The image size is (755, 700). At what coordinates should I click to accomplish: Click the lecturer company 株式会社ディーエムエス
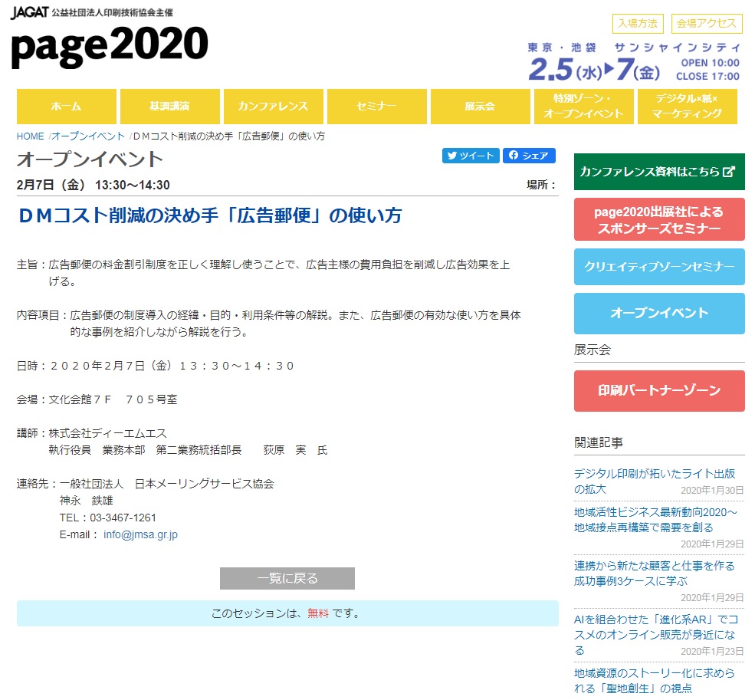tap(108, 433)
